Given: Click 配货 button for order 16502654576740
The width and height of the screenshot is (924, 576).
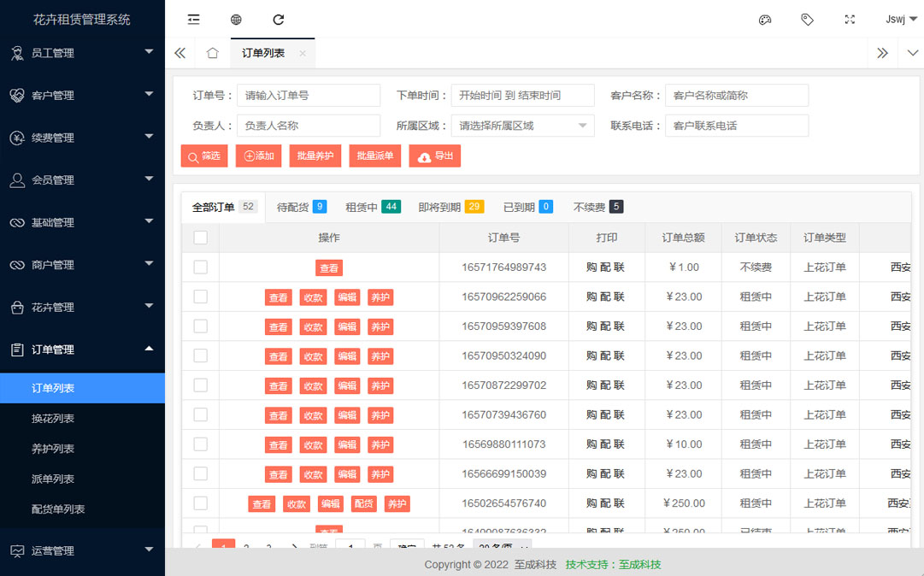Looking at the screenshot, I should click(363, 504).
